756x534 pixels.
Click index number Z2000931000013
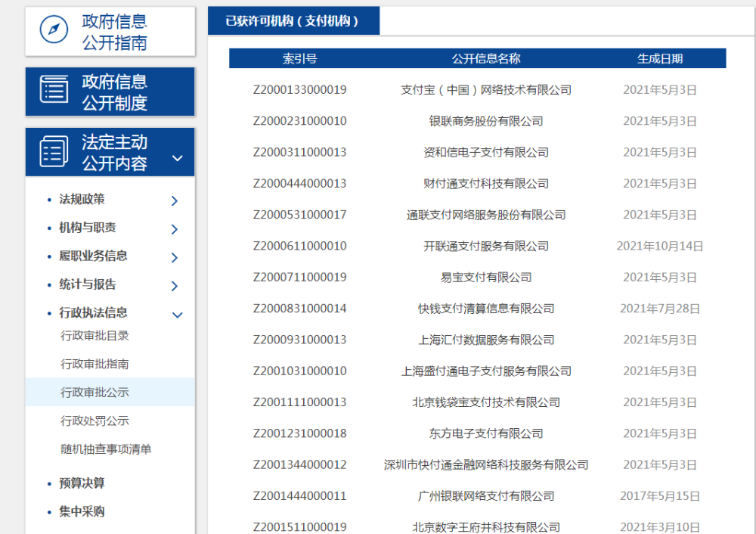tap(300, 340)
